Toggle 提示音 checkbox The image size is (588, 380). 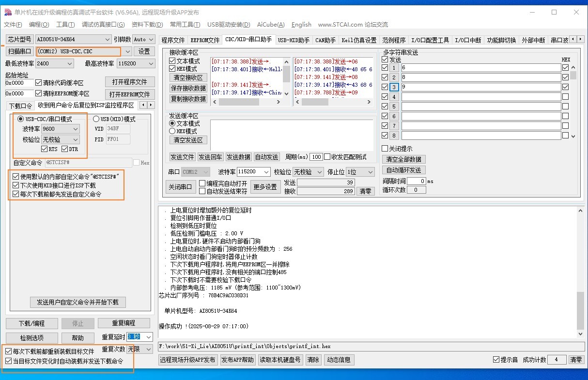(496, 360)
